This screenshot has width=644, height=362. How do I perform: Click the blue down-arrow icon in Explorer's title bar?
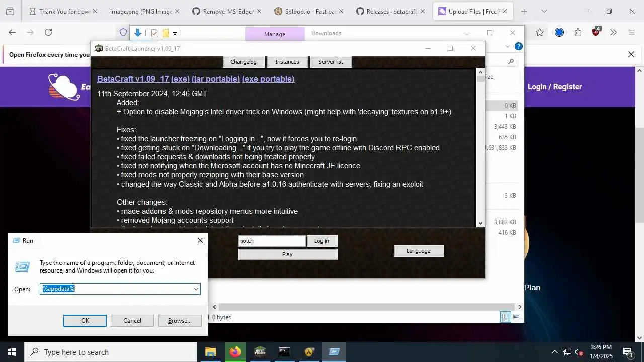138,33
